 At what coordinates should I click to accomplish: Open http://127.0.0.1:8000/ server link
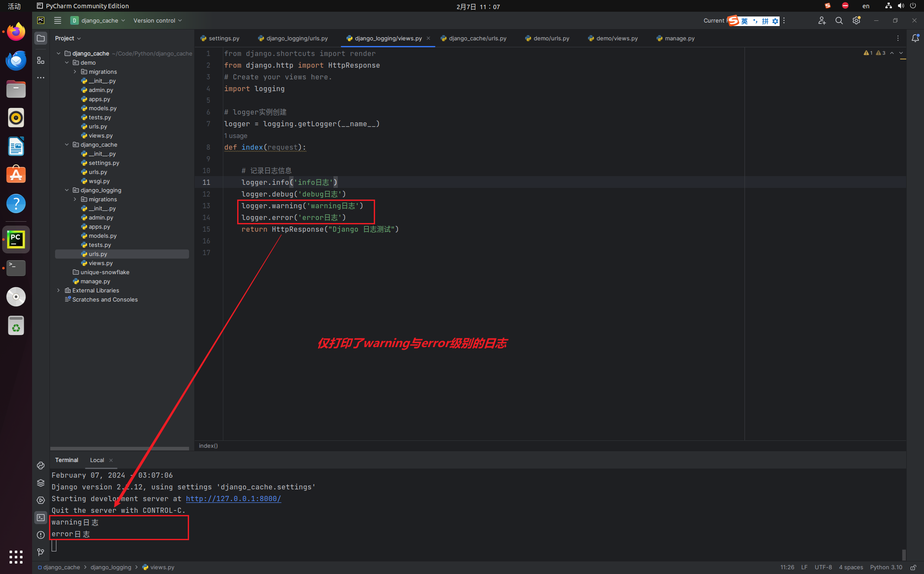[x=233, y=499]
